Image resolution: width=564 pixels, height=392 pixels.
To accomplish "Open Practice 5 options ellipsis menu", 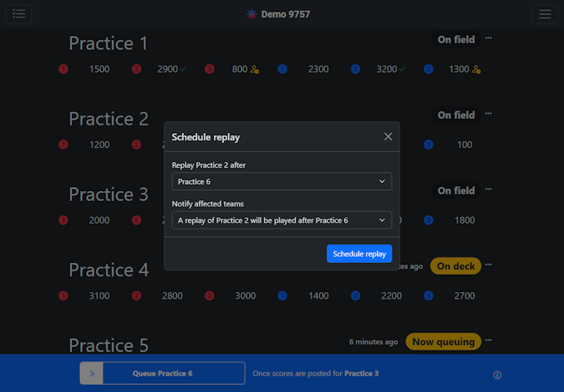I will click(x=489, y=341).
